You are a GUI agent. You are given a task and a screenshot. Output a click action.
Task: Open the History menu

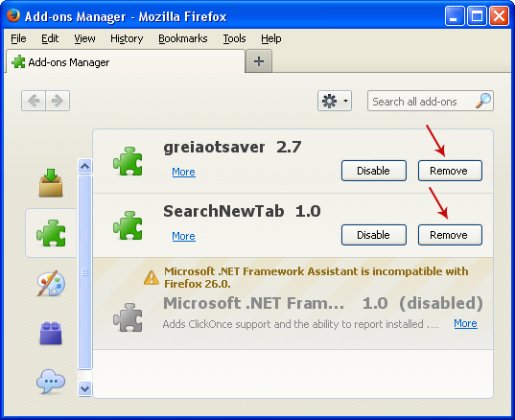(x=127, y=38)
